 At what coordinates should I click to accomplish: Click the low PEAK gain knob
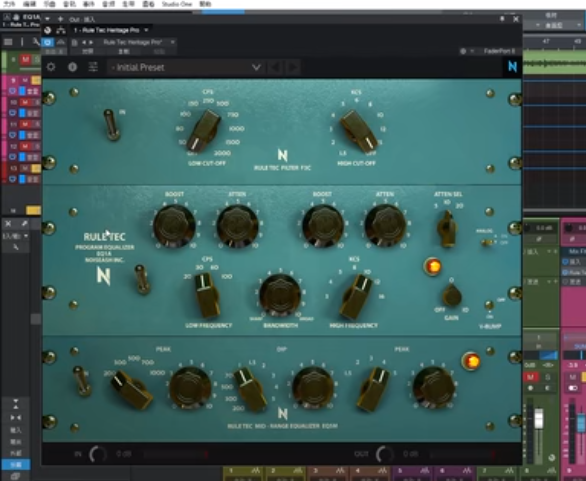(x=190, y=388)
